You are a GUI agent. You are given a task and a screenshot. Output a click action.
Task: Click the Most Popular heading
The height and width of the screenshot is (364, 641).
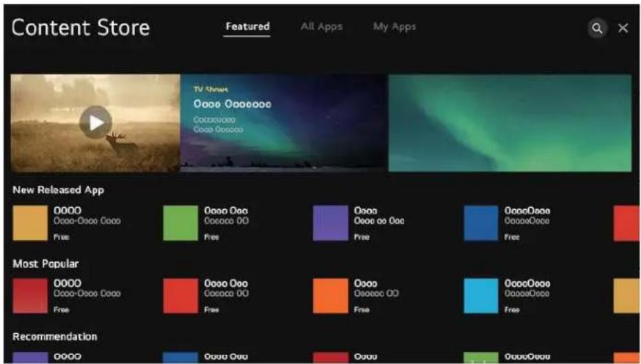[45, 264]
